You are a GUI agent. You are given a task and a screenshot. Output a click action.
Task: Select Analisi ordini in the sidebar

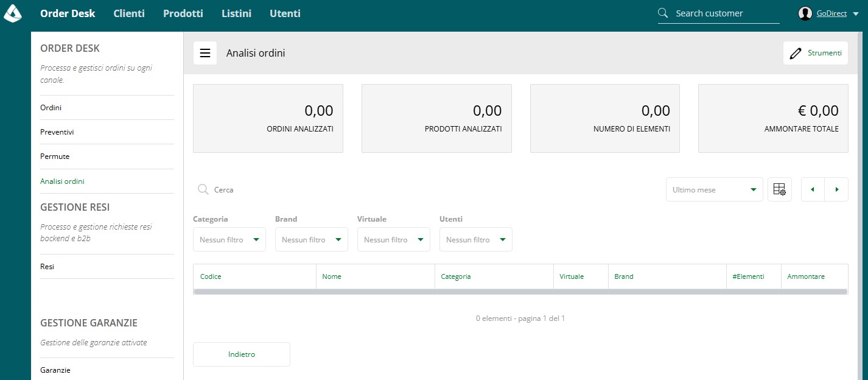[107, 181]
